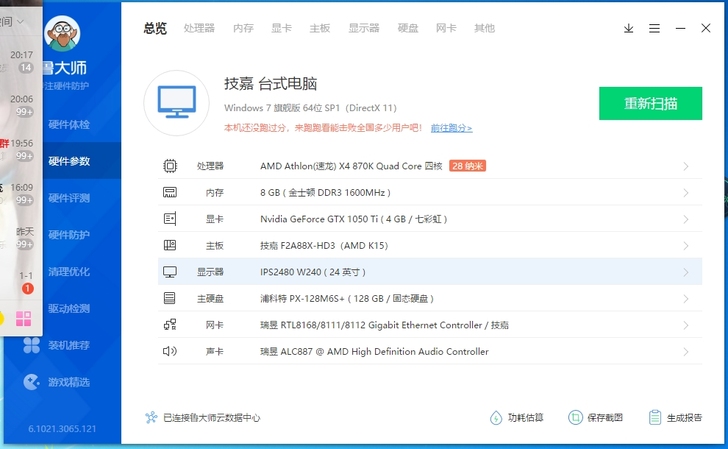Click the graphics card icon

pos(170,219)
